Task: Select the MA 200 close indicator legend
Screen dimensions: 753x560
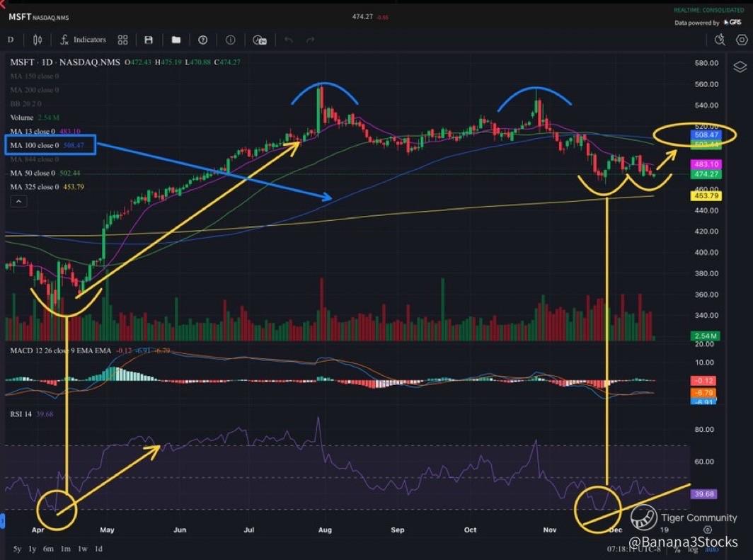Action: 35,90
